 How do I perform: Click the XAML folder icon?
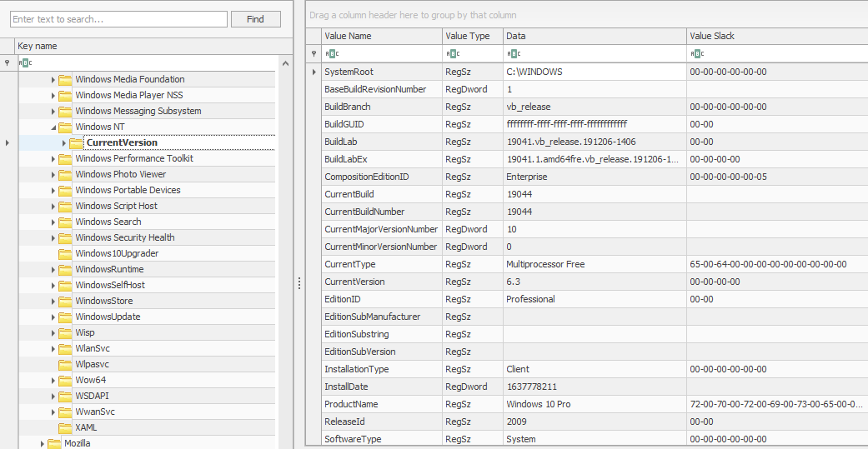65,427
